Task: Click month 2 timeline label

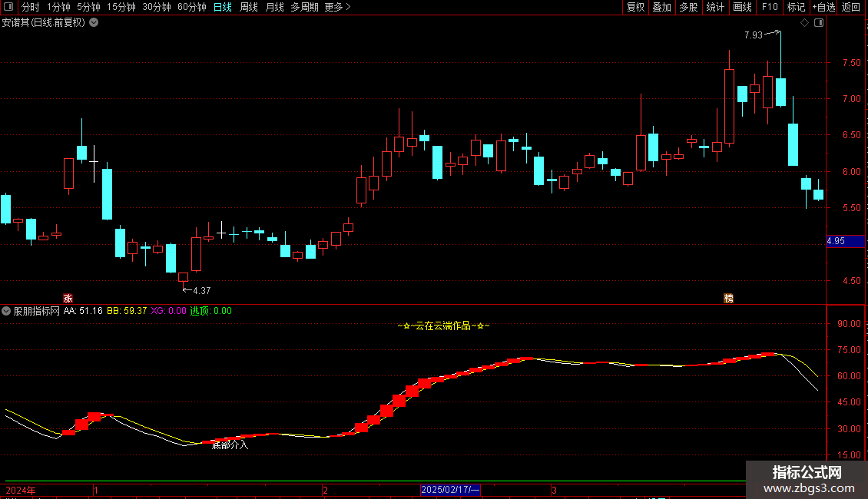Action: (x=325, y=490)
